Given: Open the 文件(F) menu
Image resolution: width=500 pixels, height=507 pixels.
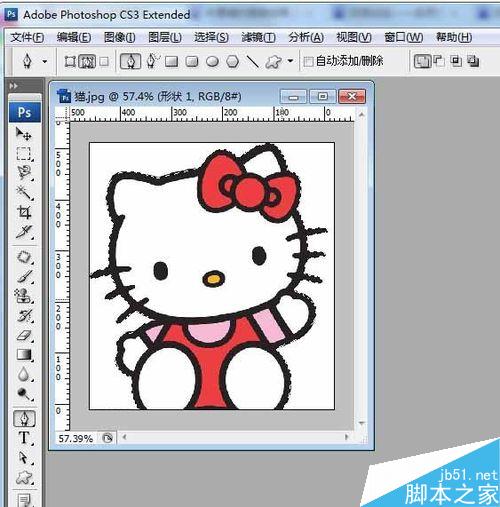Looking at the screenshot, I should click(27, 37).
